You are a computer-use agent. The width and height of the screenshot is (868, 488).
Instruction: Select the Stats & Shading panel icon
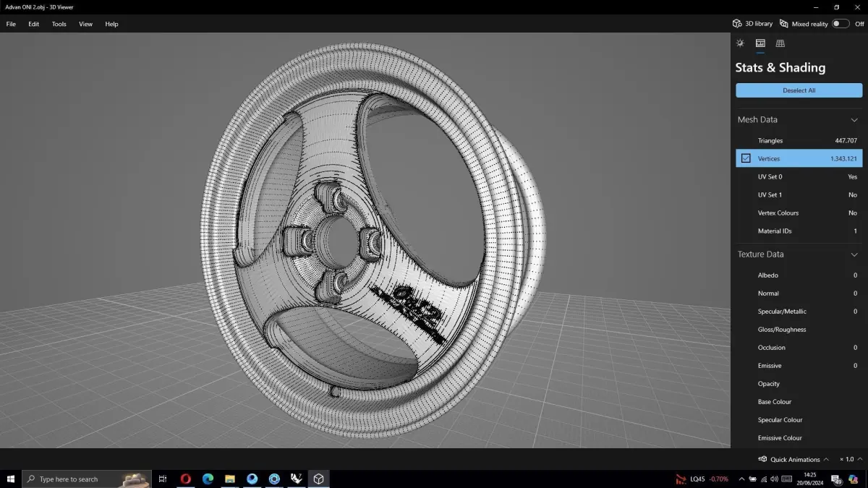[x=760, y=43]
